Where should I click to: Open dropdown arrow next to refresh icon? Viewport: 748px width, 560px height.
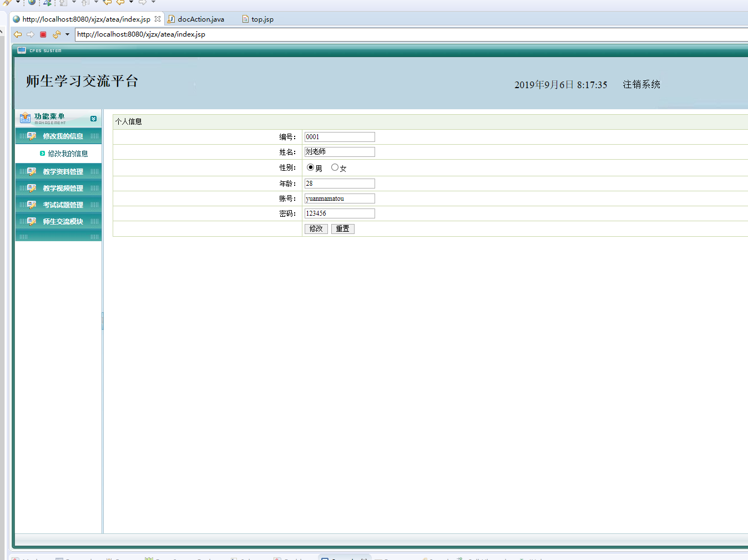tap(67, 34)
